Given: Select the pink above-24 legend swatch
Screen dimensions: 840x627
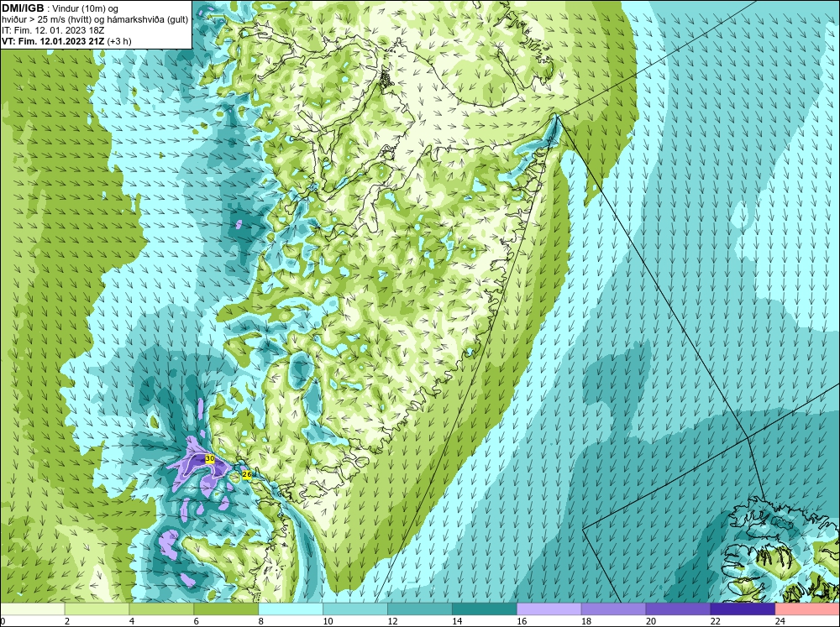Looking at the screenshot, I should (x=807, y=609).
